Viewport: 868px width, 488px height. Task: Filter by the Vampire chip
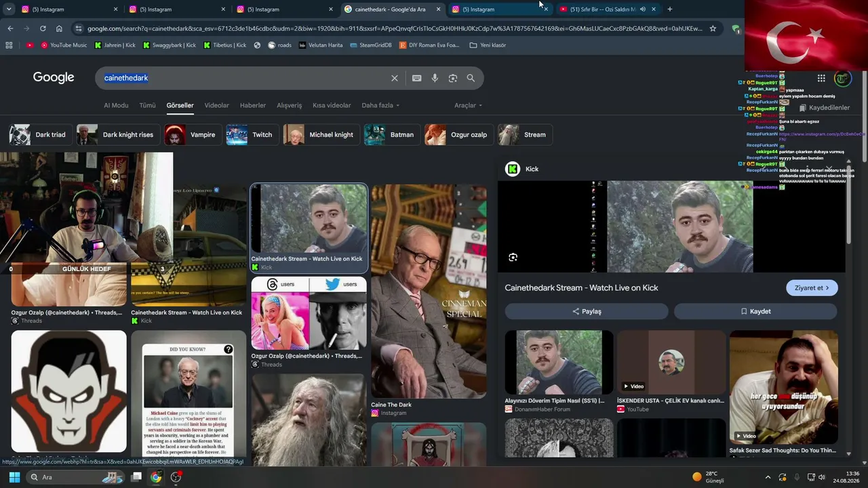point(193,135)
